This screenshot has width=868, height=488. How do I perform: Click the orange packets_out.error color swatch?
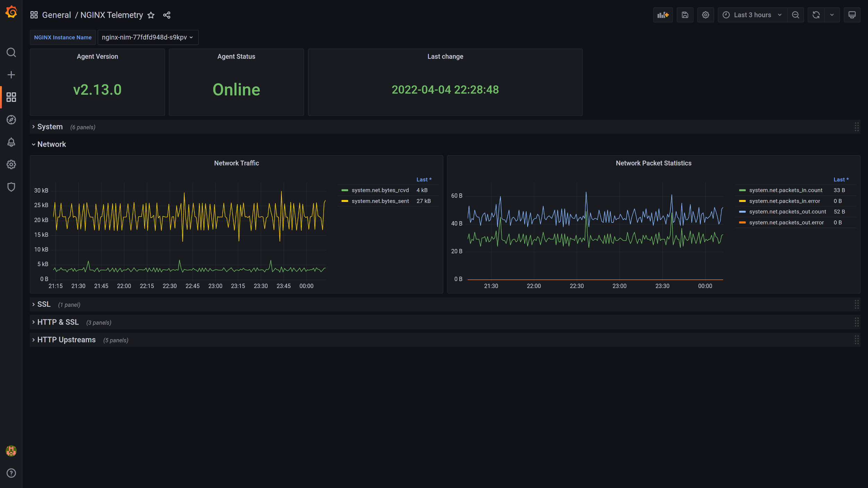coord(742,222)
